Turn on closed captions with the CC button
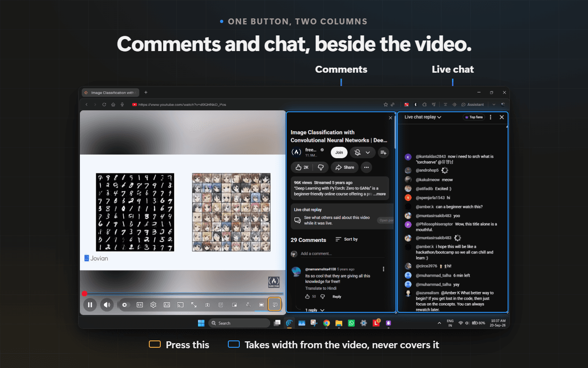588x368 pixels. pos(140,305)
